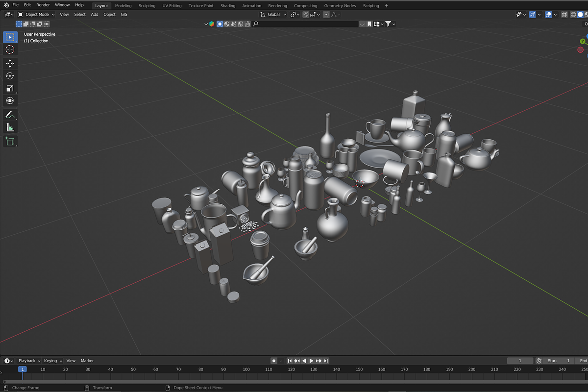Switch to the Modeling workspace tab
Screen dimensions: 588x392
tap(123, 6)
